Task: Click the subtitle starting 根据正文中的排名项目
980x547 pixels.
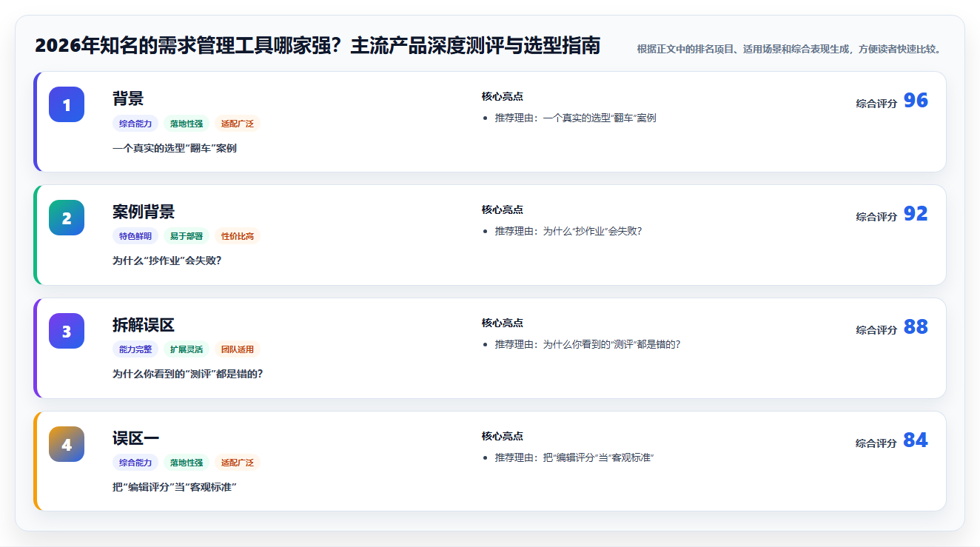Action: (789, 49)
